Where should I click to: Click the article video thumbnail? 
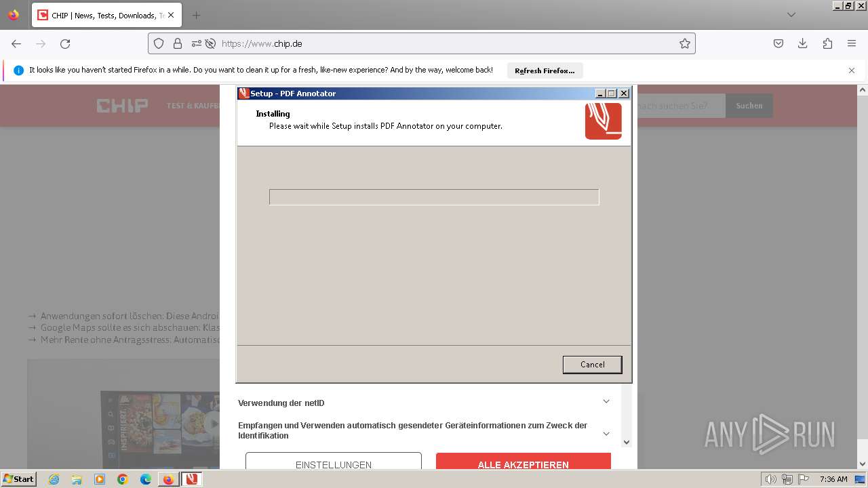(123, 413)
